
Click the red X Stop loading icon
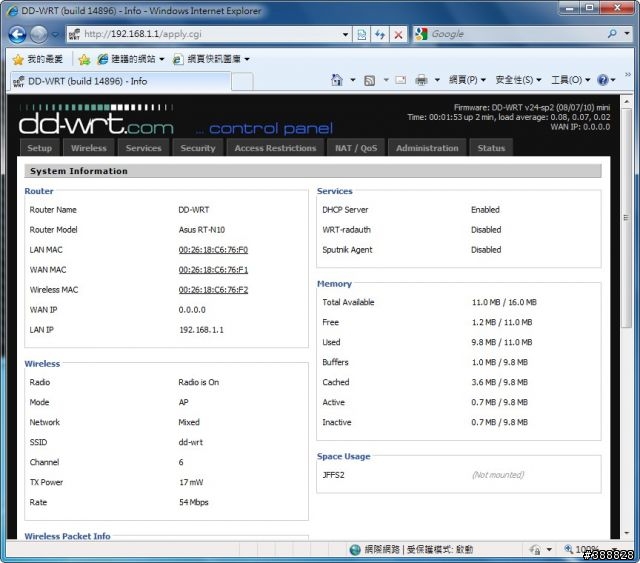tap(398, 35)
